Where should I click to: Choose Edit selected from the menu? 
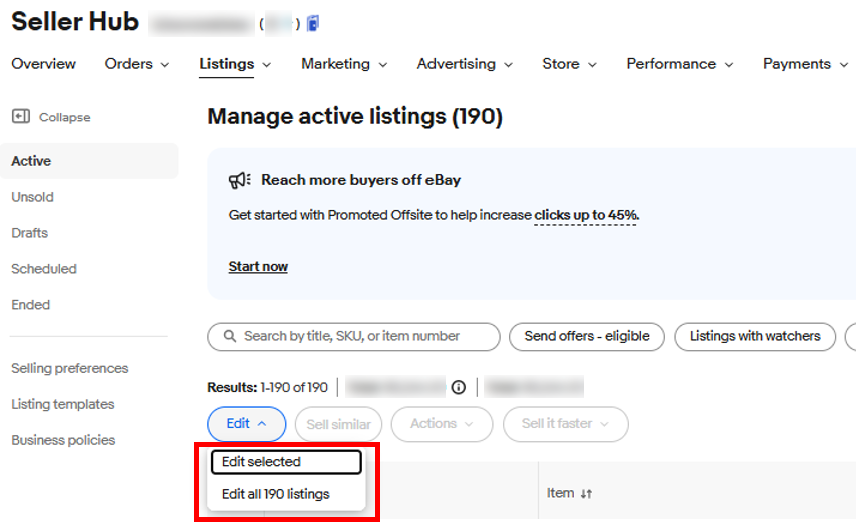[x=286, y=462]
